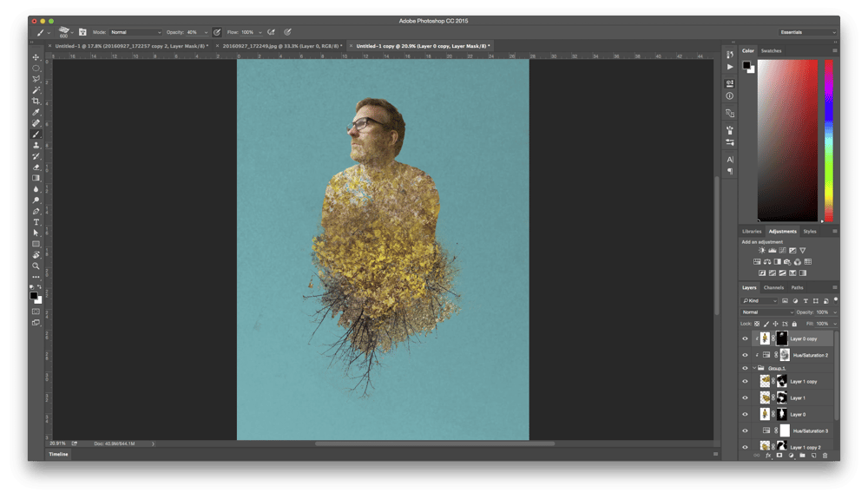
Task: Switch to the Swatches tab
Action: coord(771,51)
